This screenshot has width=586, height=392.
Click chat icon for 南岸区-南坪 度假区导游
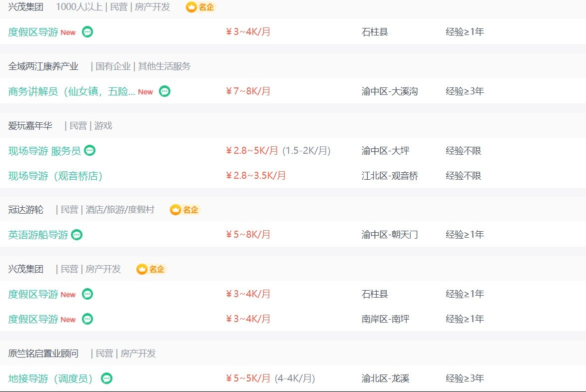coord(87,319)
